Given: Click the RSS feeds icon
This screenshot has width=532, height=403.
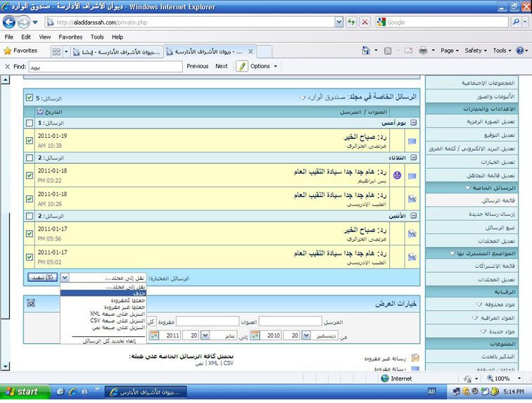Looking at the screenshot, I should pos(388,51).
